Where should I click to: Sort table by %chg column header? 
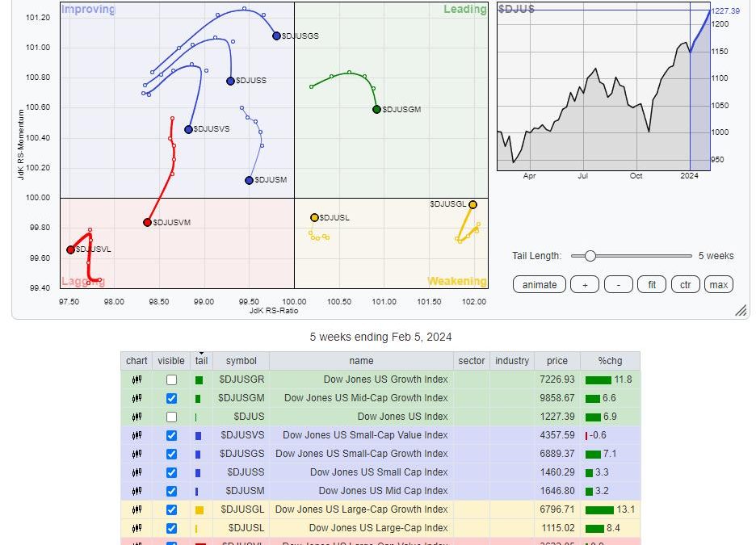click(610, 361)
